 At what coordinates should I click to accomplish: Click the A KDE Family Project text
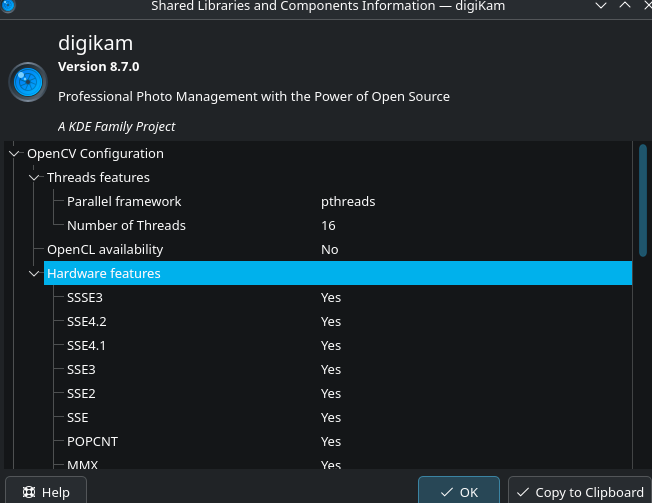pyautogui.click(x=116, y=126)
